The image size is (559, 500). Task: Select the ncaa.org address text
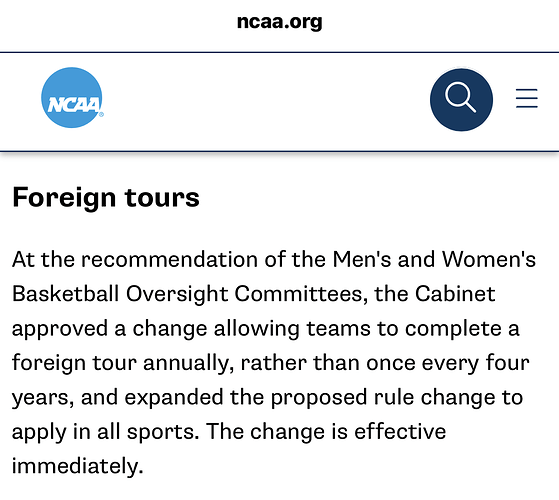tap(280, 22)
